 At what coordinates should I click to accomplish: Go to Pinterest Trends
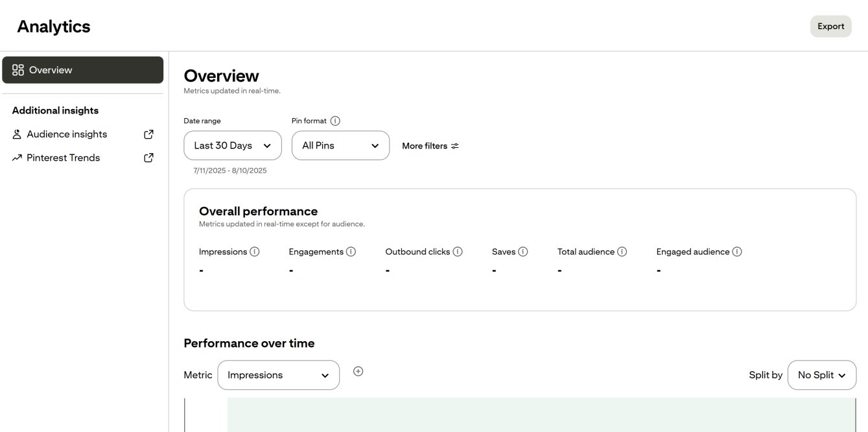pyautogui.click(x=63, y=158)
